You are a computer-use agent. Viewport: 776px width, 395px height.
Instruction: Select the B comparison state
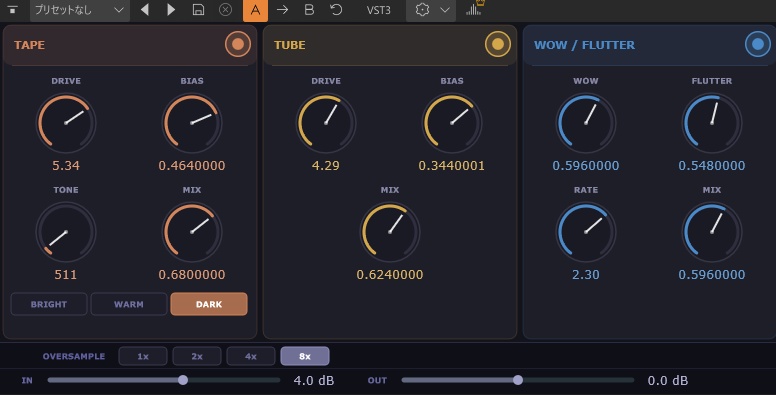point(309,10)
